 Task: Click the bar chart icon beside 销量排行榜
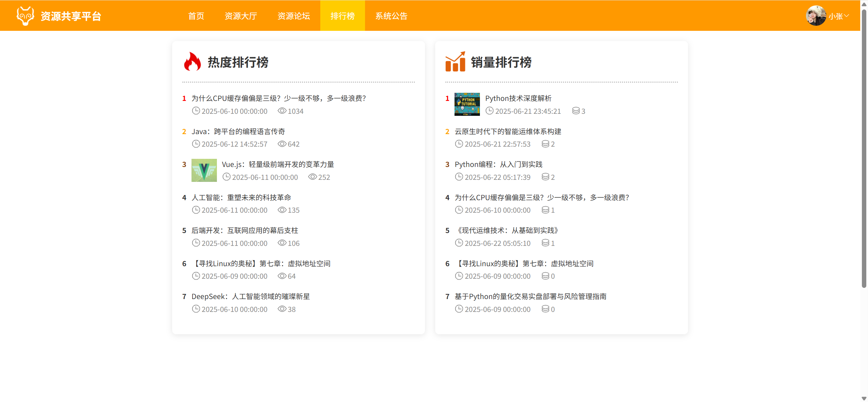click(x=455, y=62)
